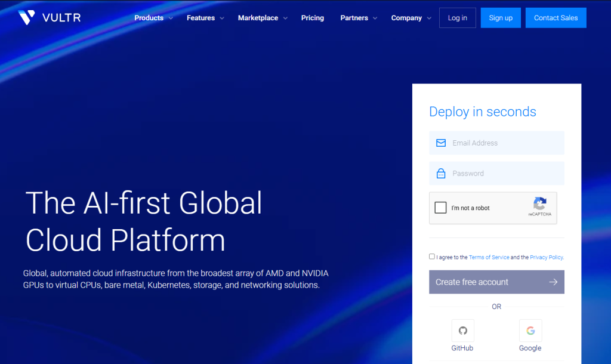Open the Terms of Service link
611x364 pixels.
[489, 257]
